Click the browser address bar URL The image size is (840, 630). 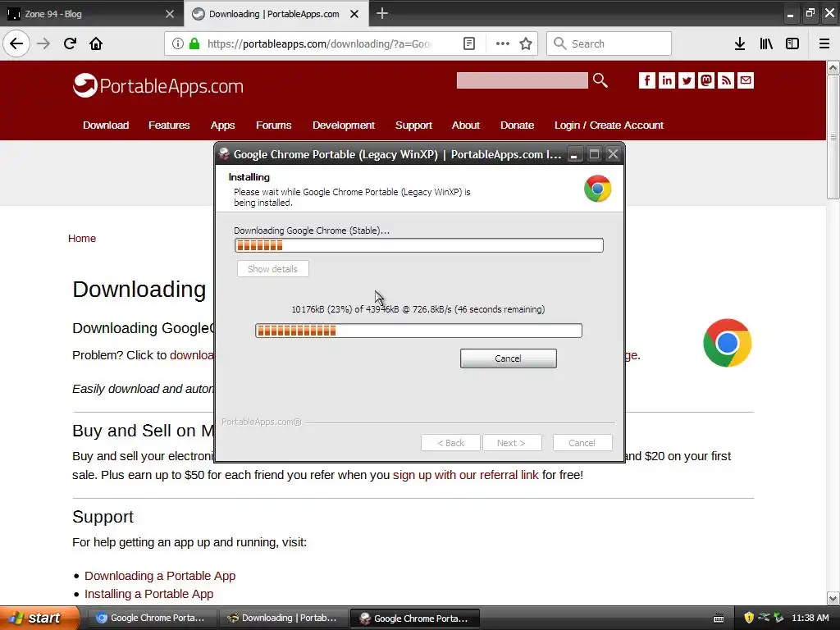(x=319, y=43)
